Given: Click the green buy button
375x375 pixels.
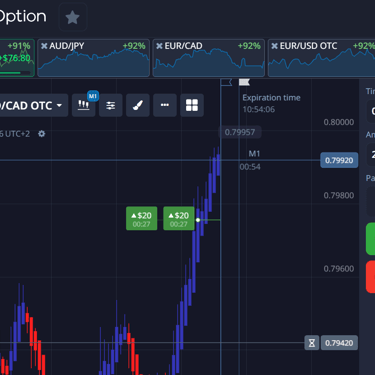Looking at the screenshot, I should coord(370,239).
